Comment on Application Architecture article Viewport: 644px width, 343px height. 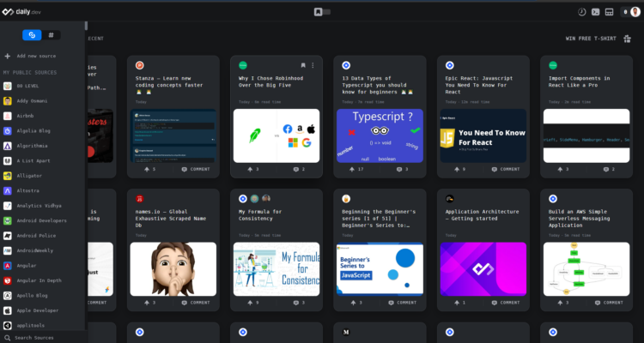(506, 303)
